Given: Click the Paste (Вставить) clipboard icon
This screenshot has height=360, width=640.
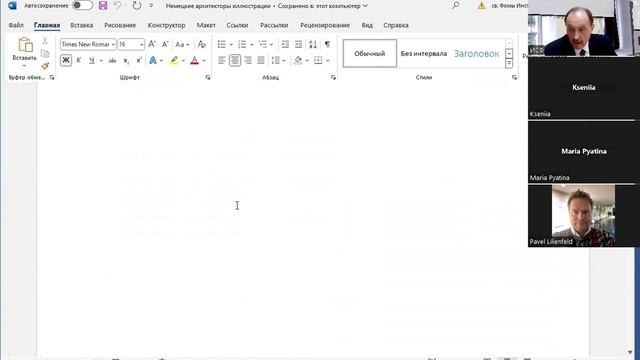Looking at the screenshot, I should tap(25, 45).
